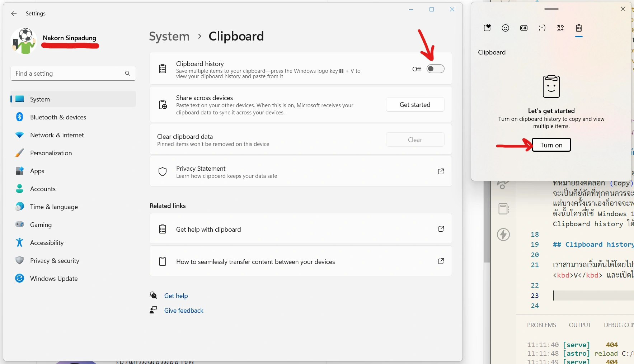The image size is (634, 364).
Task: Click the Get started button for sharing
Action: point(415,105)
